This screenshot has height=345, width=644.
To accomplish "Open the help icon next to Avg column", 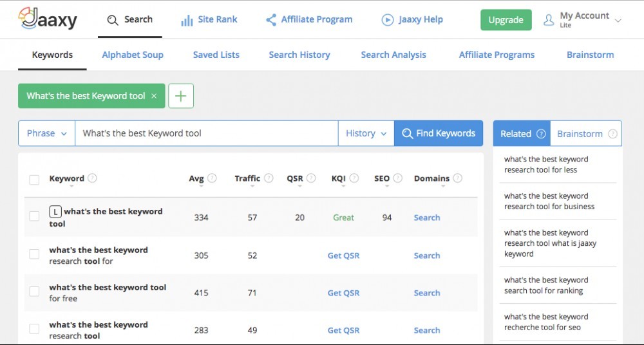I will pyautogui.click(x=212, y=178).
